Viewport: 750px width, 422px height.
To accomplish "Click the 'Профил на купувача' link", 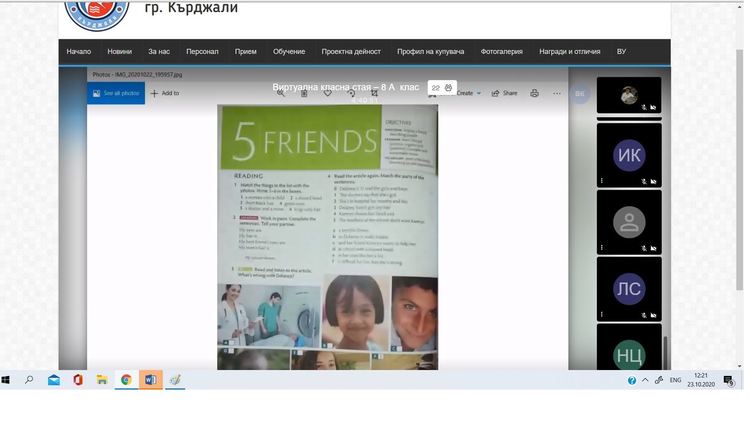I will 431,51.
